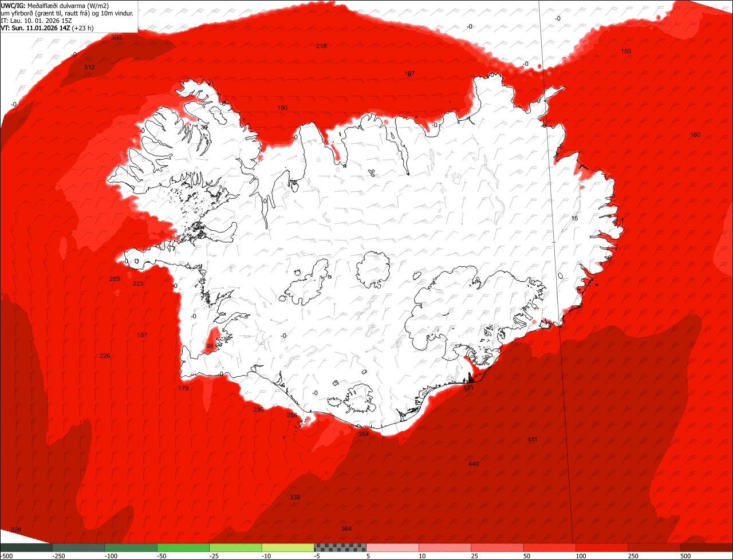Click the flux value 354 near the south coast
This screenshot has height=560, width=733.
(x=364, y=434)
